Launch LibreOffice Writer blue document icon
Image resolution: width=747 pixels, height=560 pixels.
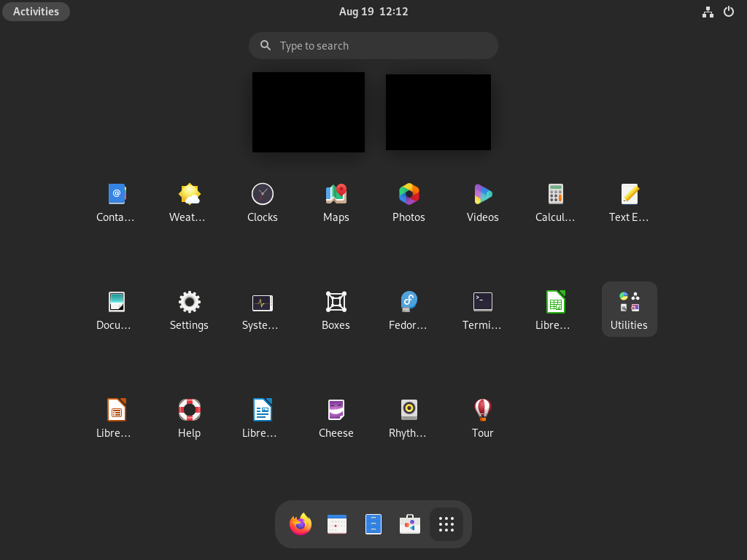coord(263,418)
